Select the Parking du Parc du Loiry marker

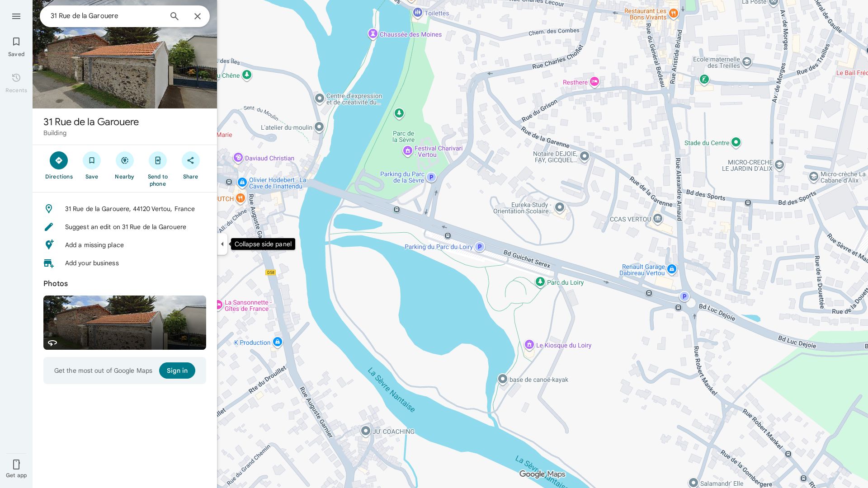coord(480,247)
